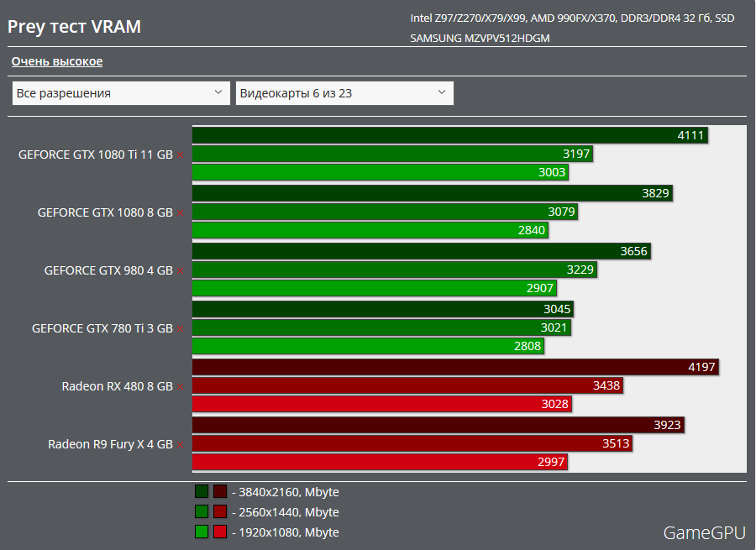This screenshot has width=756, height=550.
Task: Click the 'Очень высокое' quality link
Action: point(57,61)
